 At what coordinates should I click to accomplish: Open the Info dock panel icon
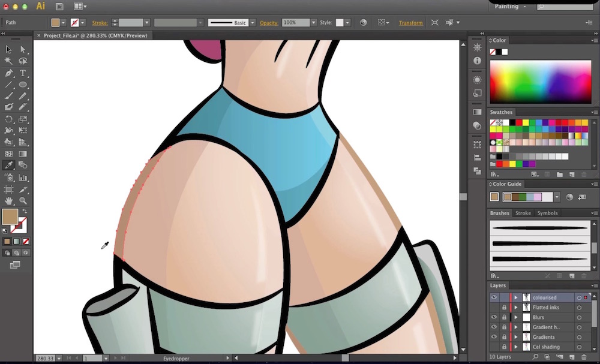477,61
